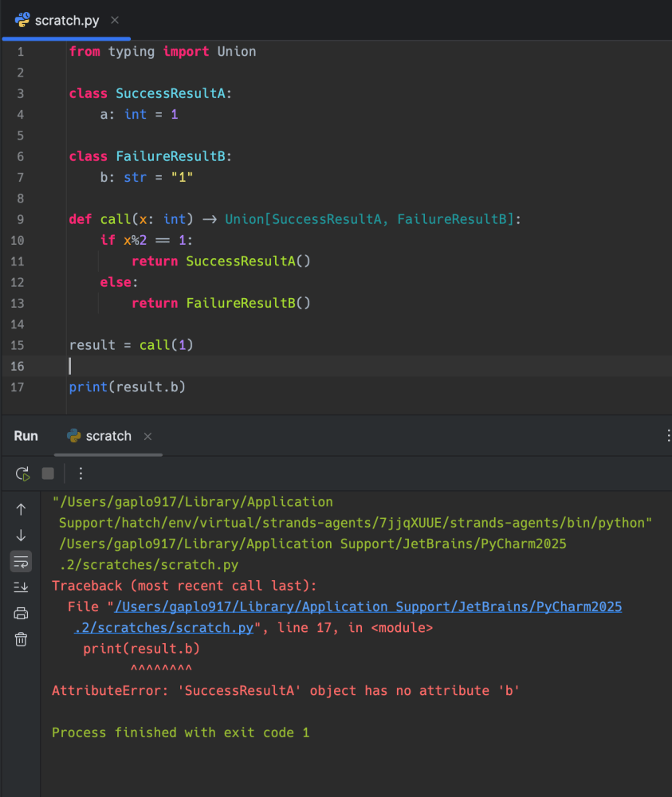
Task: Click the Down the stack trace arrow
Action: pyautogui.click(x=21, y=535)
